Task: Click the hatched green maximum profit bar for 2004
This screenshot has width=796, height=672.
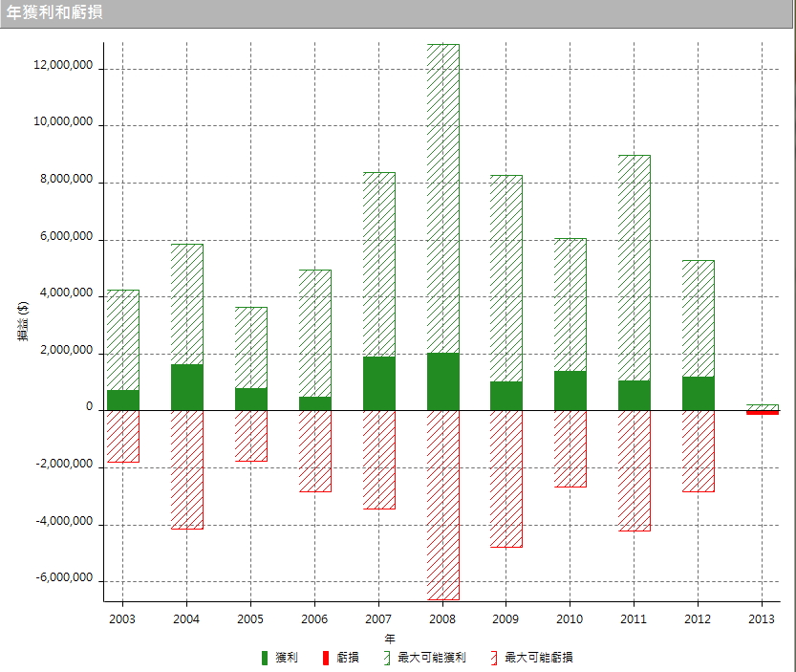Action: (x=187, y=304)
